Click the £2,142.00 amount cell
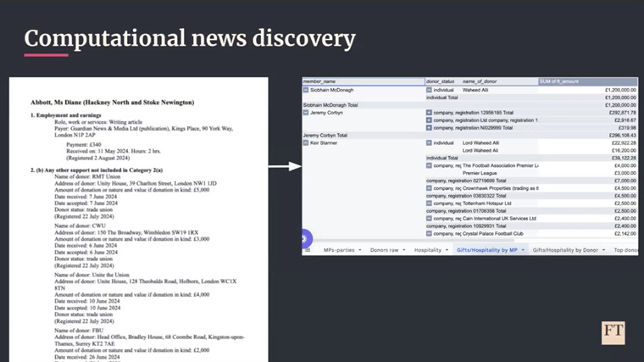The height and width of the screenshot is (362, 644). point(625,234)
